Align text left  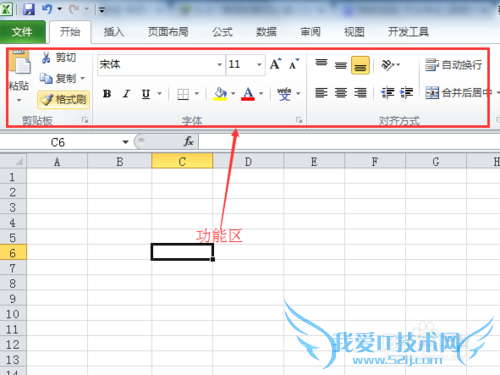[322, 93]
